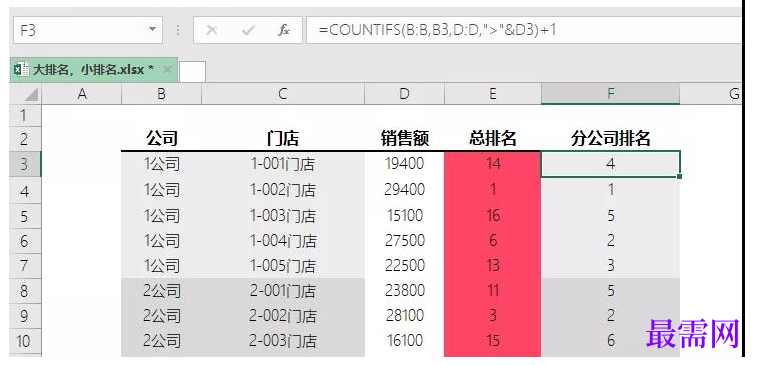Click the formula bar vertical dots handle

[178, 30]
